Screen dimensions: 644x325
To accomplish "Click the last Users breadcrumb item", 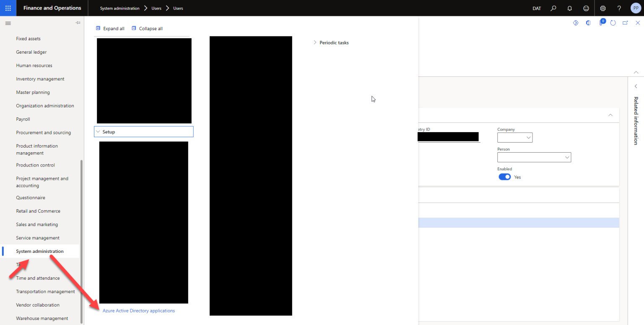I will click(178, 8).
